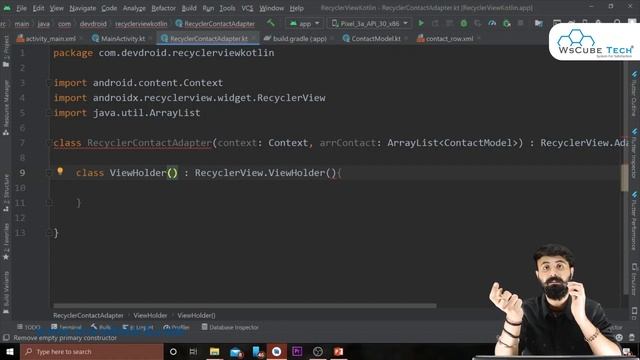The image size is (640, 360).
Task: Click the Cortana circle icon in the taskbar
Action: click(173, 351)
